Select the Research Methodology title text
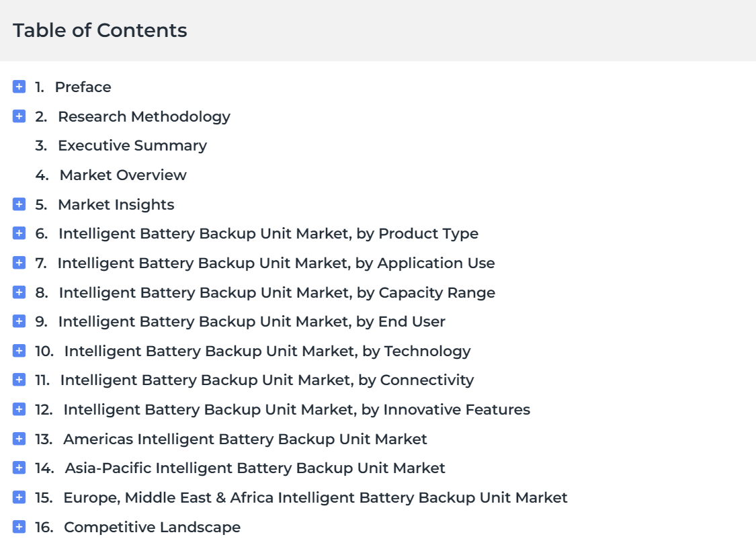Image resolution: width=756 pixels, height=547 pixels. (x=144, y=117)
